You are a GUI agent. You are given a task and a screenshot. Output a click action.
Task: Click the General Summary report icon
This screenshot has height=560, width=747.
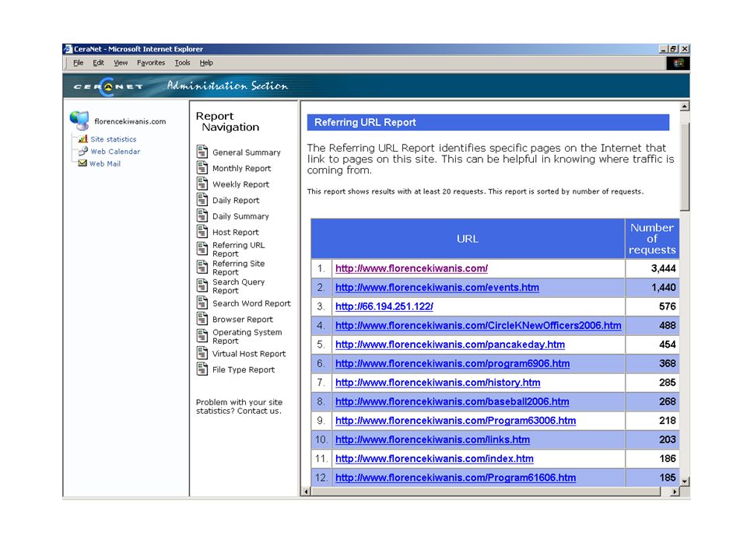pyautogui.click(x=202, y=152)
